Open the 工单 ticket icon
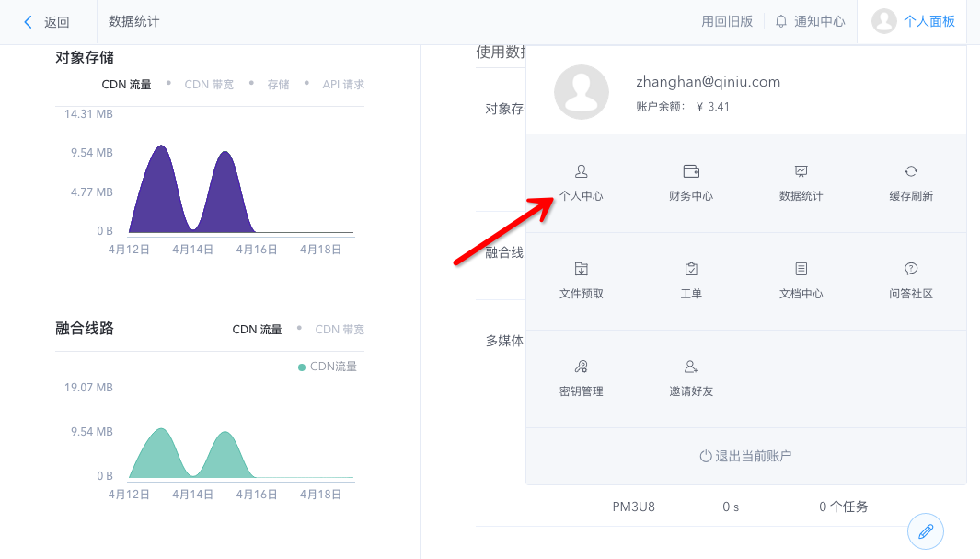The height and width of the screenshot is (559, 980). click(691, 280)
